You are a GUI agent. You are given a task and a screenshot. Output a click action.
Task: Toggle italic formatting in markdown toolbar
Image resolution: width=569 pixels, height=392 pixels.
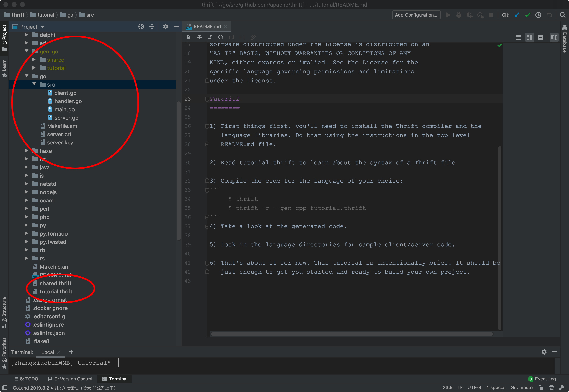pyautogui.click(x=210, y=37)
